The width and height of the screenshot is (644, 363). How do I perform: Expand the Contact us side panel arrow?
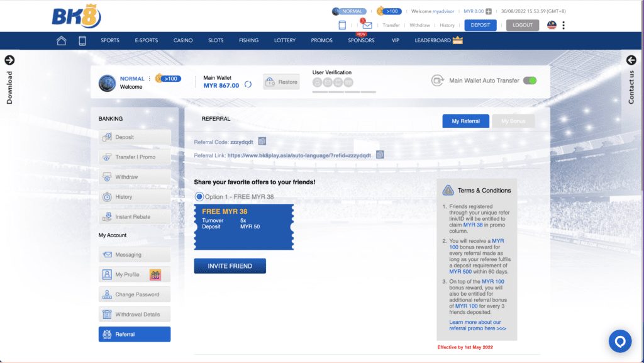tap(631, 60)
